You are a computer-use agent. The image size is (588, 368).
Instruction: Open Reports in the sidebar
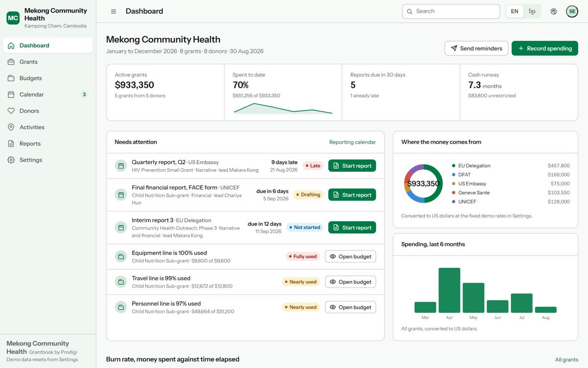tap(48, 144)
